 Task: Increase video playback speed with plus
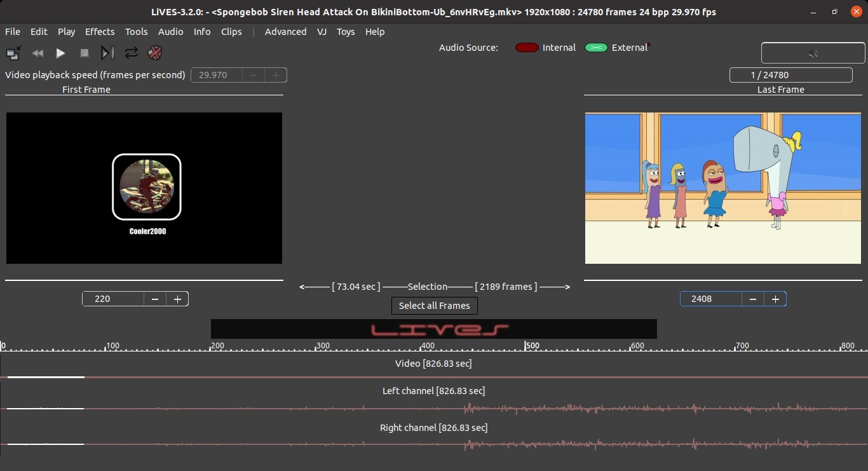coord(276,75)
